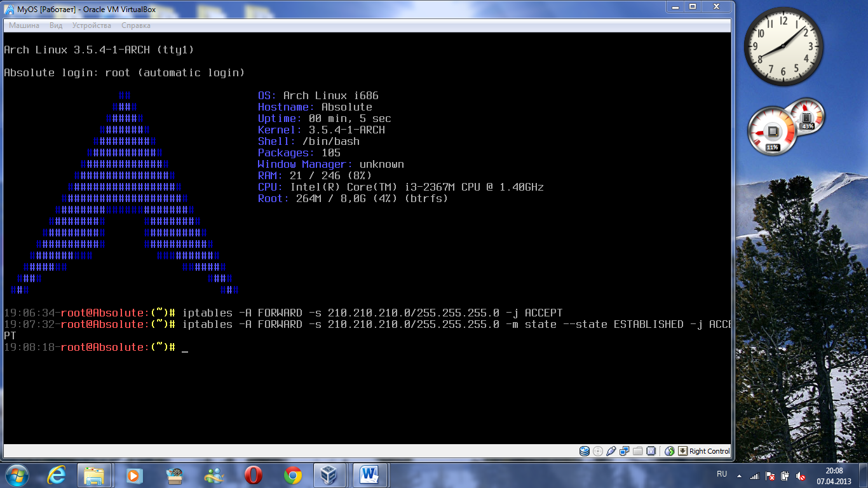Click the battery power tray icon
868x488 pixels.
click(x=785, y=475)
